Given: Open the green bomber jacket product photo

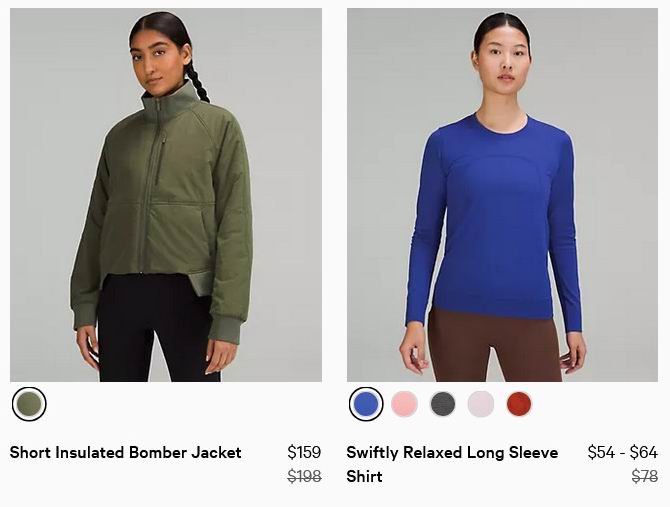Looking at the screenshot, I should pyautogui.click(x=166, y=195).
